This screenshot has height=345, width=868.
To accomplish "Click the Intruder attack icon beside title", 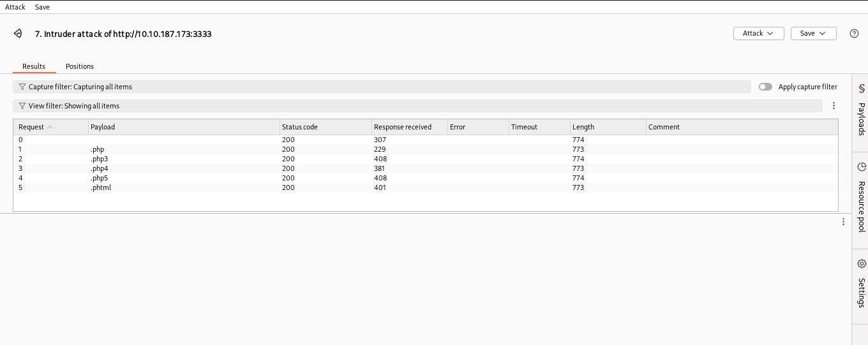I will click(x=18, y=34).
